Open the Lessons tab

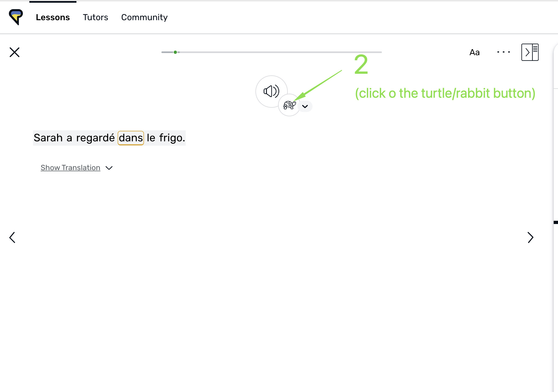click(53, 17)
